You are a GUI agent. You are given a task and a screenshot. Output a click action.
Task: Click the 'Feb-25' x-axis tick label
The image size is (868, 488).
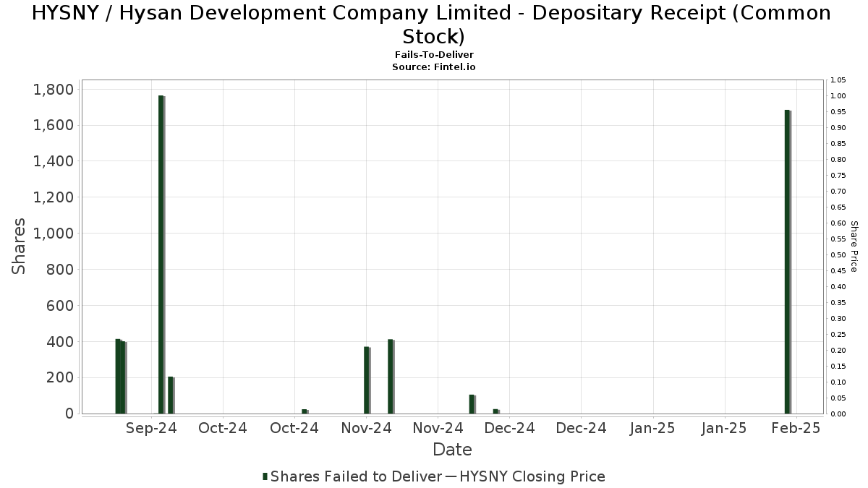(796, 428)
